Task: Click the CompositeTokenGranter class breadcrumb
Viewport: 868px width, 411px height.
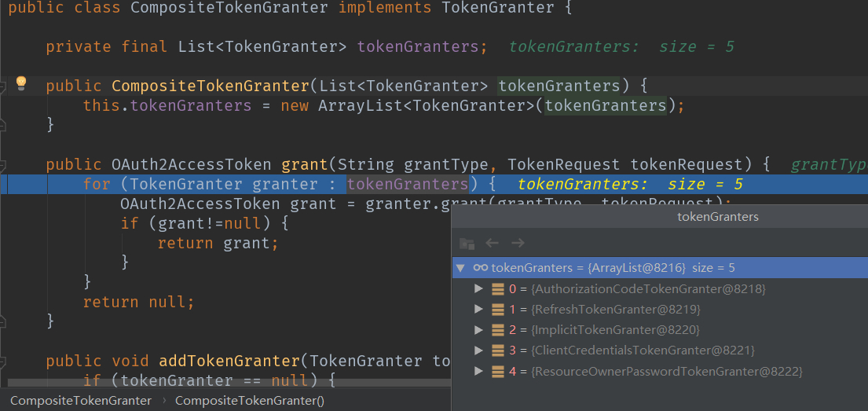Action: [81, 401]
